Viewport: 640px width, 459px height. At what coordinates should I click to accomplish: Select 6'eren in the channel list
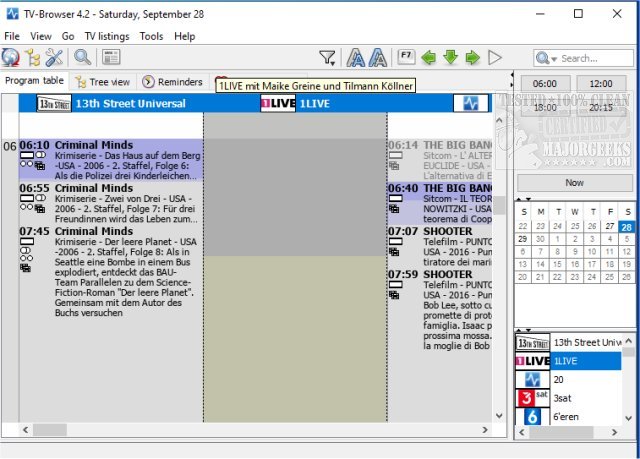pos(568,417)
